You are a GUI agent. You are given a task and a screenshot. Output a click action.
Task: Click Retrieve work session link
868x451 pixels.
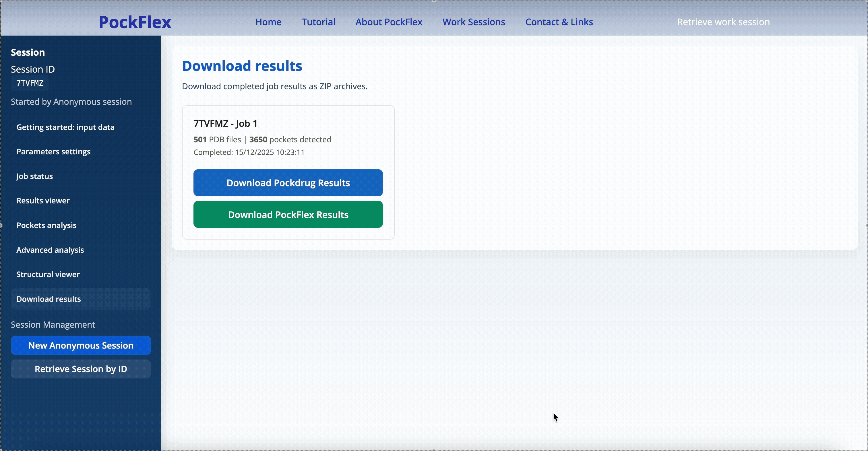723,22
